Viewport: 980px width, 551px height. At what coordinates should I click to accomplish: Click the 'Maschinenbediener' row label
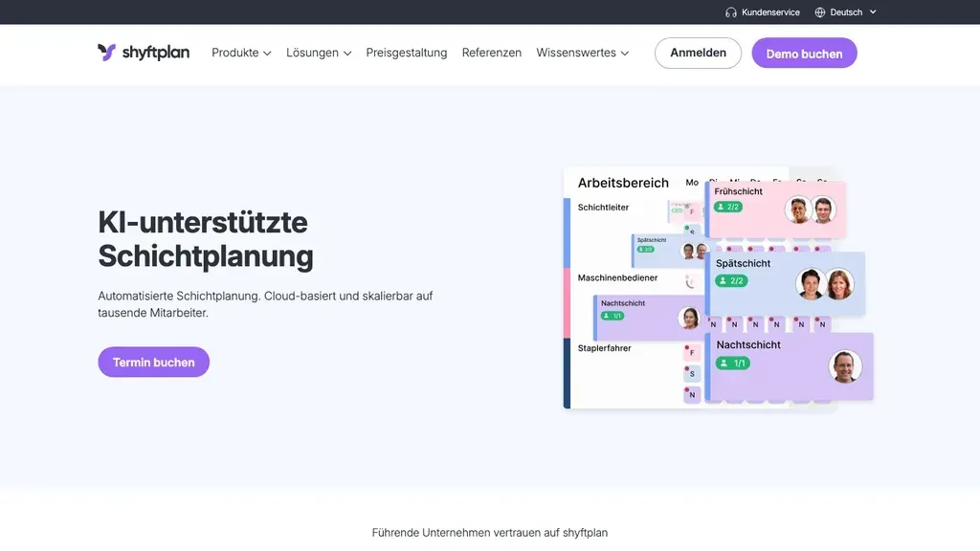tap(617, 278)
